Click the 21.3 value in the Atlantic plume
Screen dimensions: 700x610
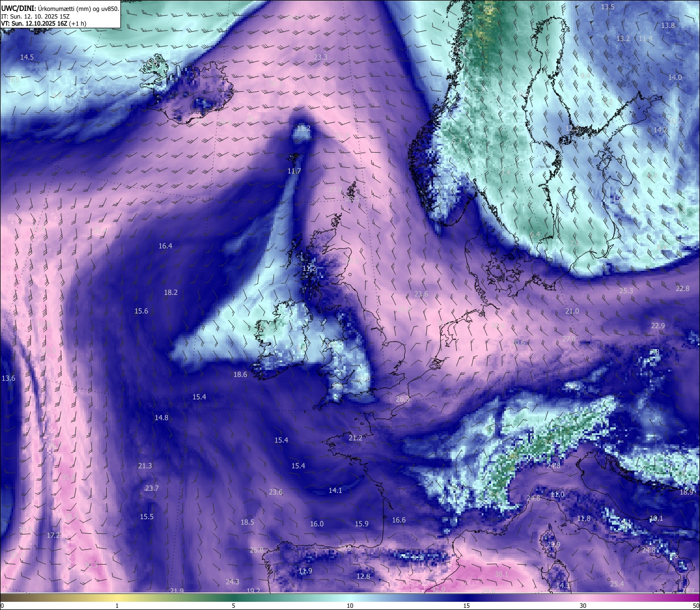145,466
